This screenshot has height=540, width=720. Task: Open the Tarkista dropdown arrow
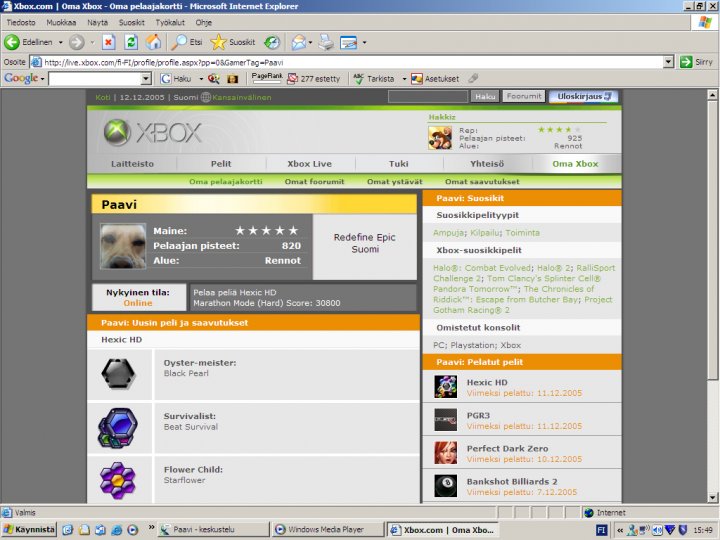(x=404, y=79)
